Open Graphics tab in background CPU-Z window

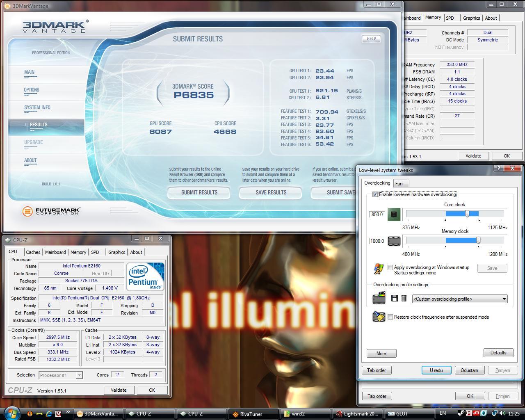[471, 18]
